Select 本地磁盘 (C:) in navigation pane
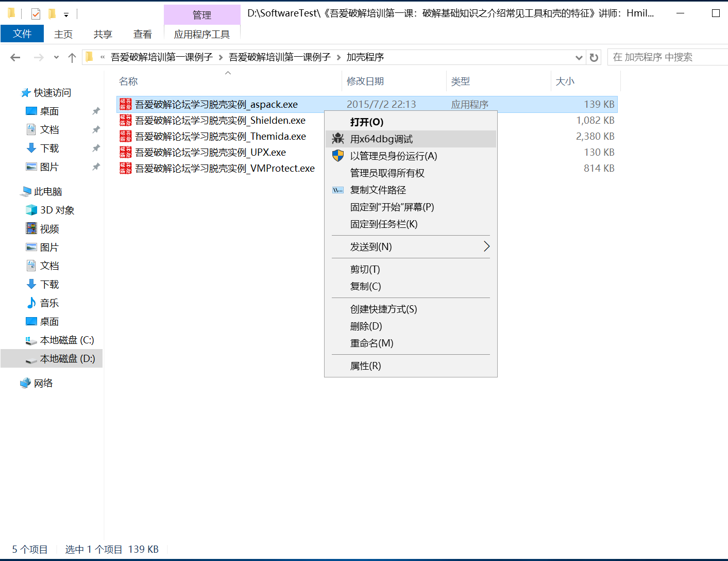Viewport: 728px width, 561px height. click(x=67, y=340)
